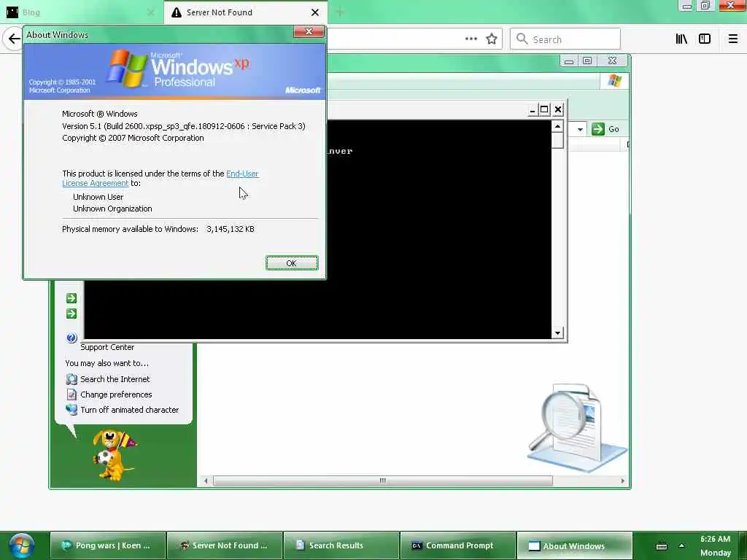Close the Server Not Found tab
Screen dimensions: 747x560
[x=315, y=12]
